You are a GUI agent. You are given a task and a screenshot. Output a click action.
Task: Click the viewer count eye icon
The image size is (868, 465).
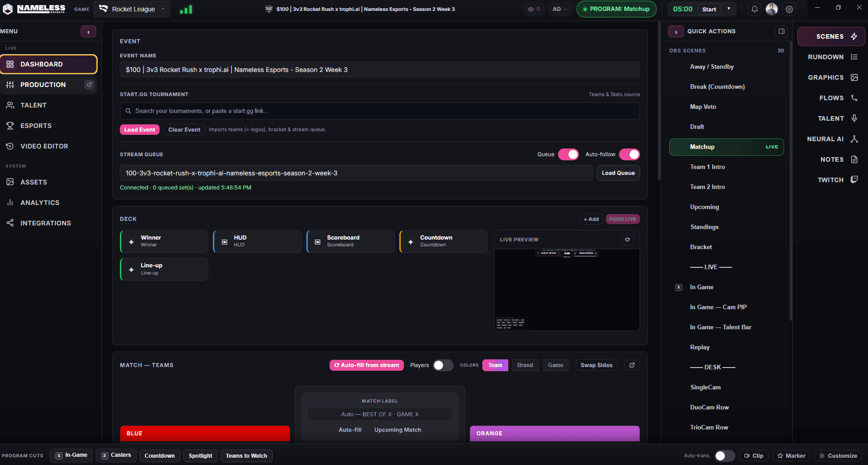tap(531, 9)
